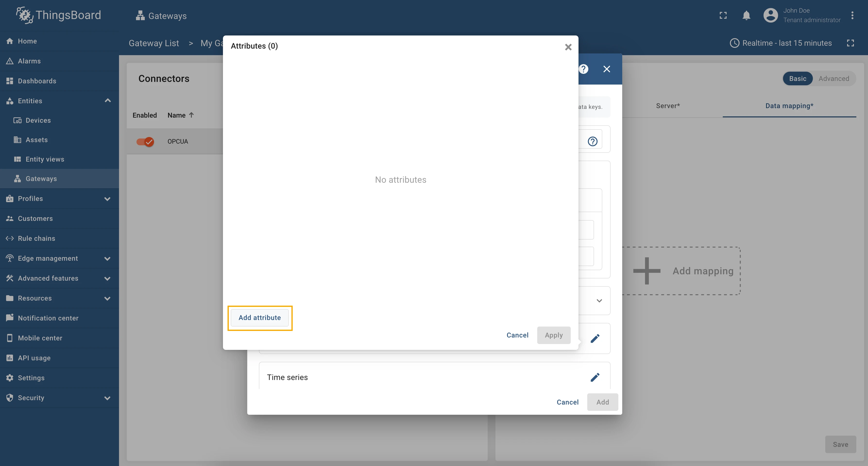Click the Customers people icon
Image resolution: width=868 pixels, height=466 pixels.
point(10,218)
